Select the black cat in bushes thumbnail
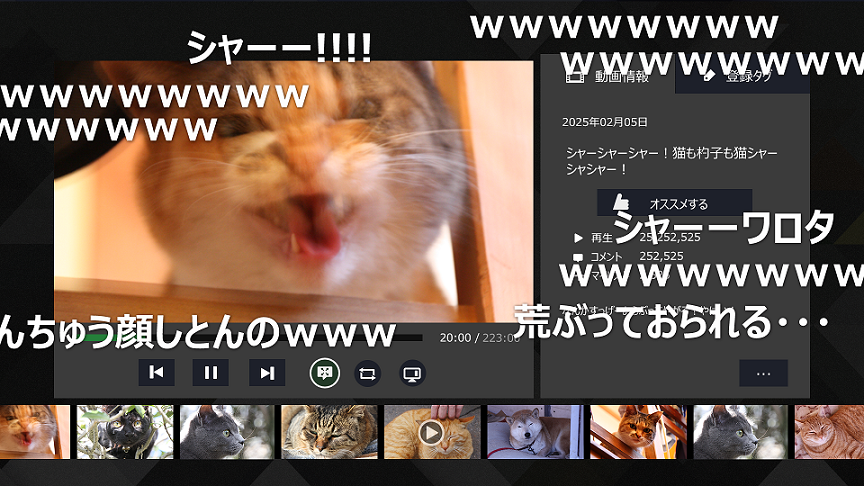The height and width of the screenshot is (486, 864). (125, 432)
